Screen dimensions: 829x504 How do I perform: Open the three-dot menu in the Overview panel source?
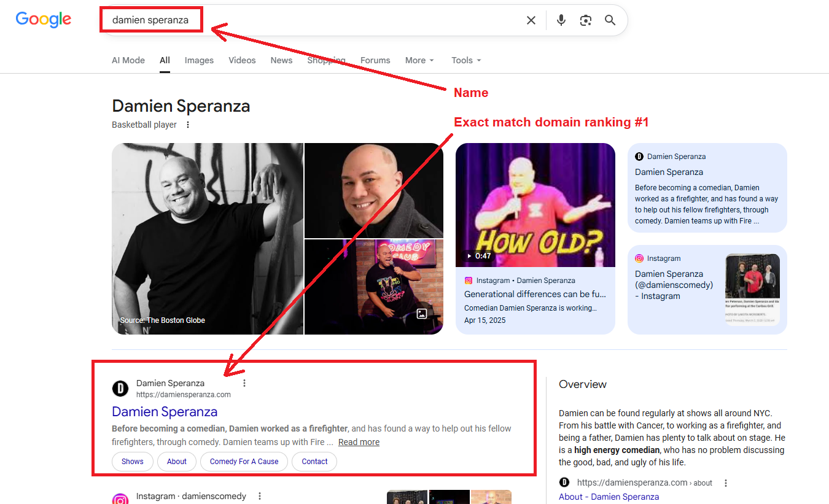(x=726, y=483)
